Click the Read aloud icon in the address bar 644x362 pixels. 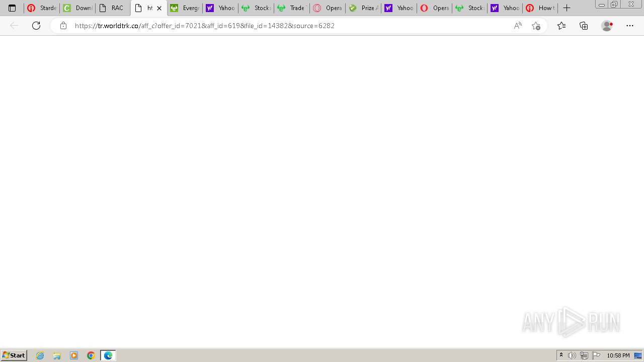518,26
